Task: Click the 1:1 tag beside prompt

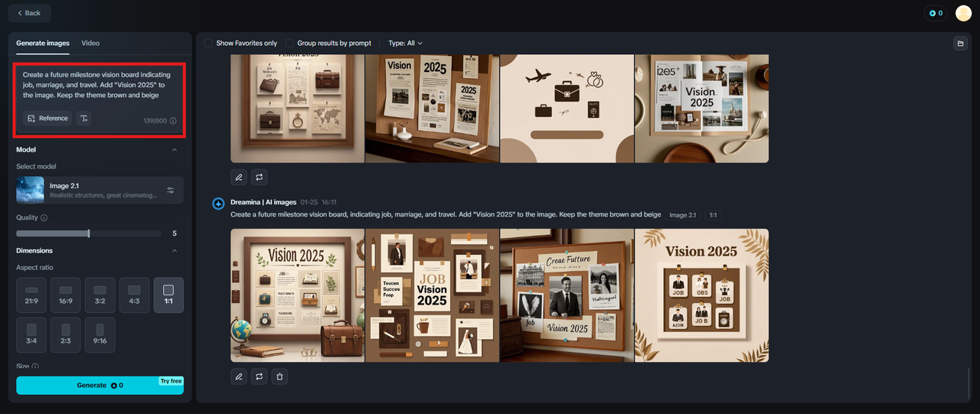Action: (712, 215)
